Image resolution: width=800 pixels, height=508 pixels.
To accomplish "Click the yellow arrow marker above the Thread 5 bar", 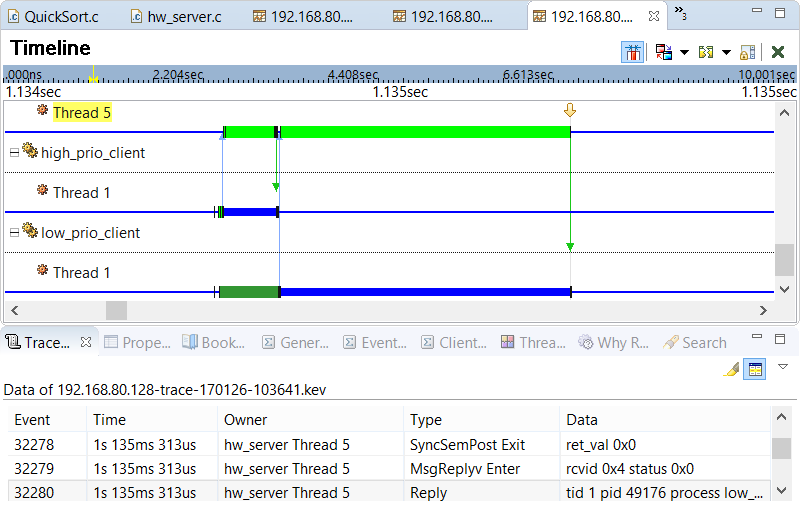I will pyautogui.click(x=570, y=110).
